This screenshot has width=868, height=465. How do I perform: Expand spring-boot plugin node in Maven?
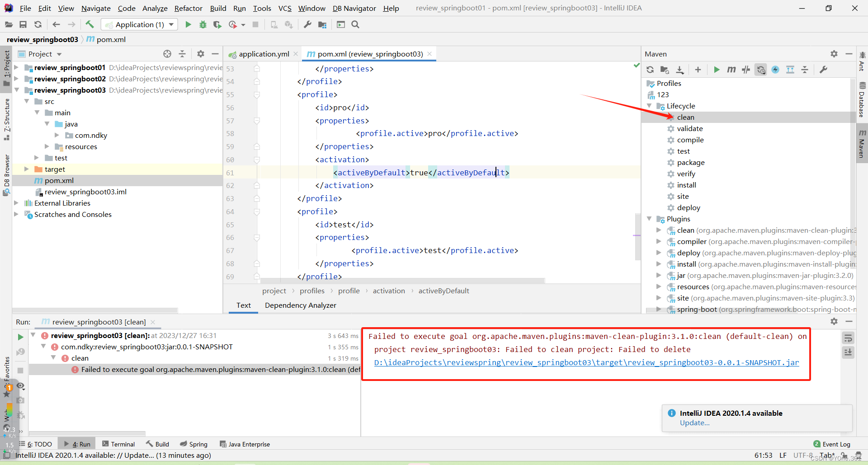point(659,309)
